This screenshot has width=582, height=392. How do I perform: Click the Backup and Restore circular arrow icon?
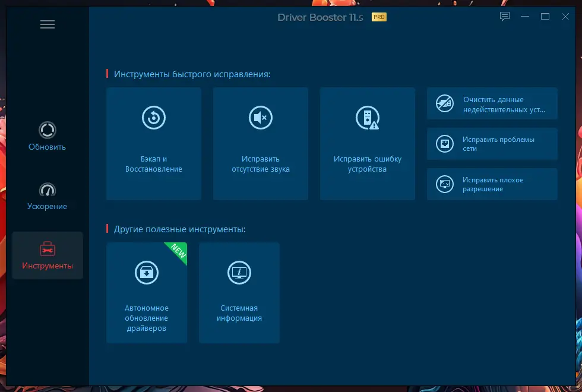click(154, 118)
